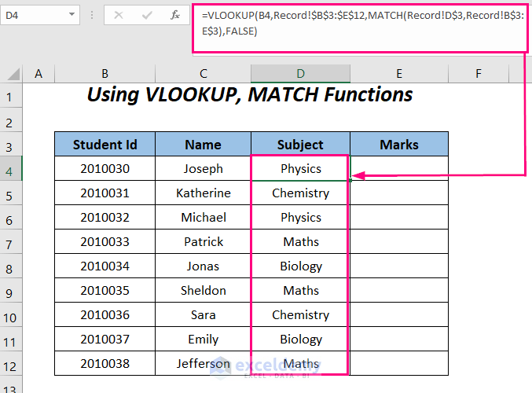This screenshot has height=393, width=532.
Task: Click the Enter formula checkmark icon
Action: pos(145,15)
